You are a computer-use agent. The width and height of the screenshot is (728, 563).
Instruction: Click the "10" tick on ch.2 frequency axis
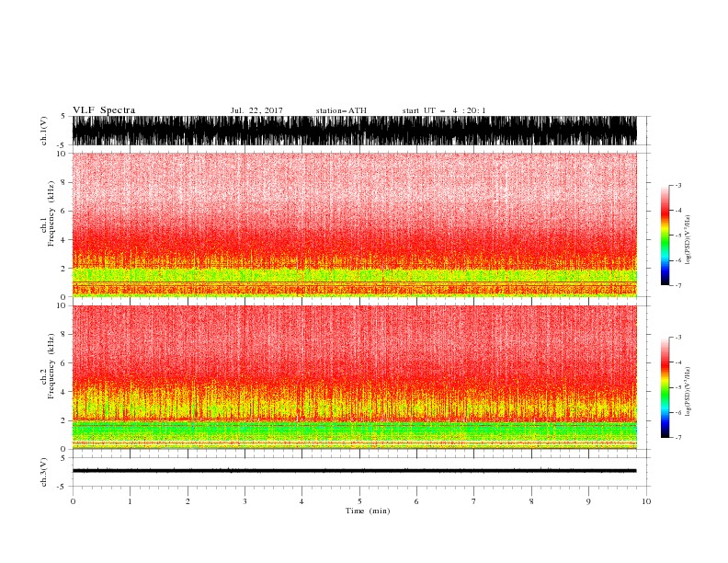[61, 305]
